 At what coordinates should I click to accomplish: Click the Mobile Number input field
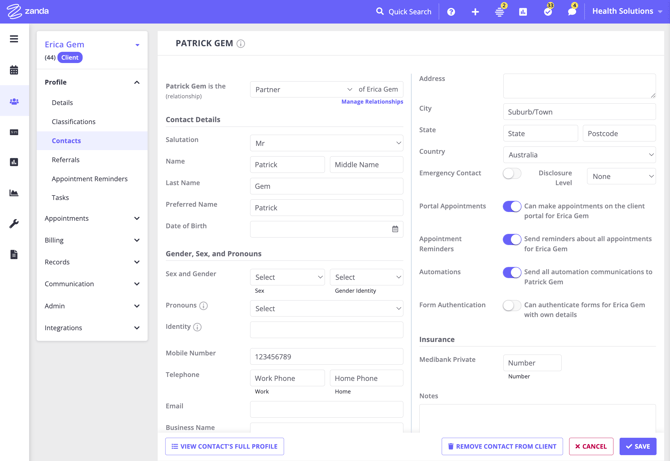tap(326, 356)
